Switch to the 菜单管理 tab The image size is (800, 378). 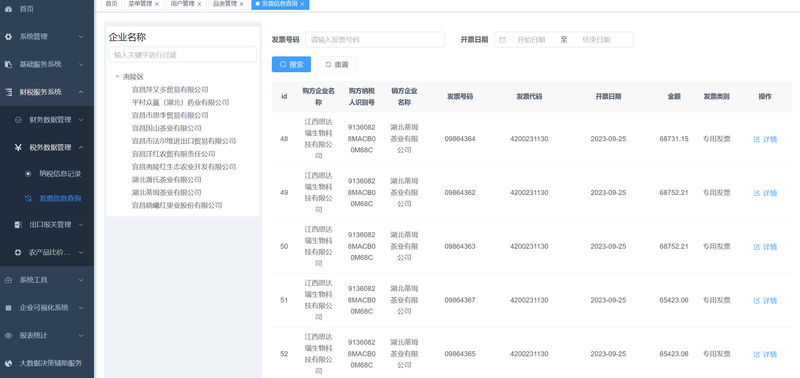tap(143, 4)
